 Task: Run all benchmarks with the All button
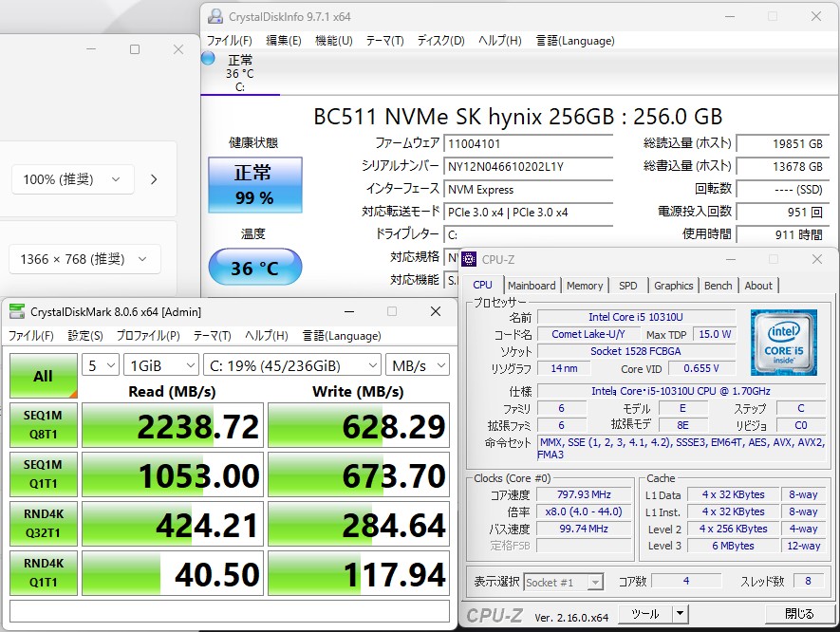[43, 377]
